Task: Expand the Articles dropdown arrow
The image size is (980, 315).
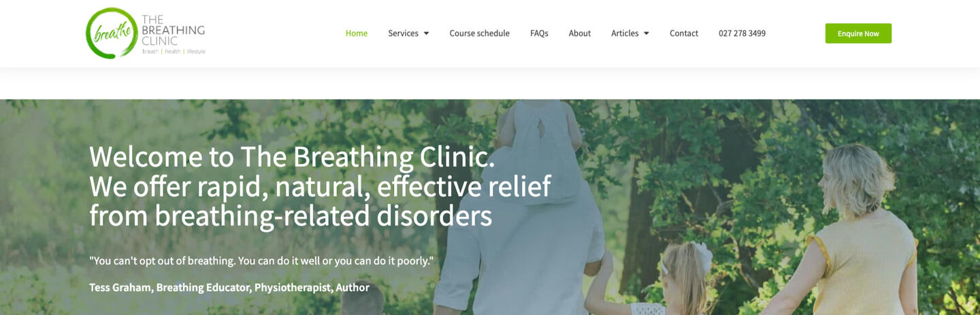Action: [x=646, y=33]
